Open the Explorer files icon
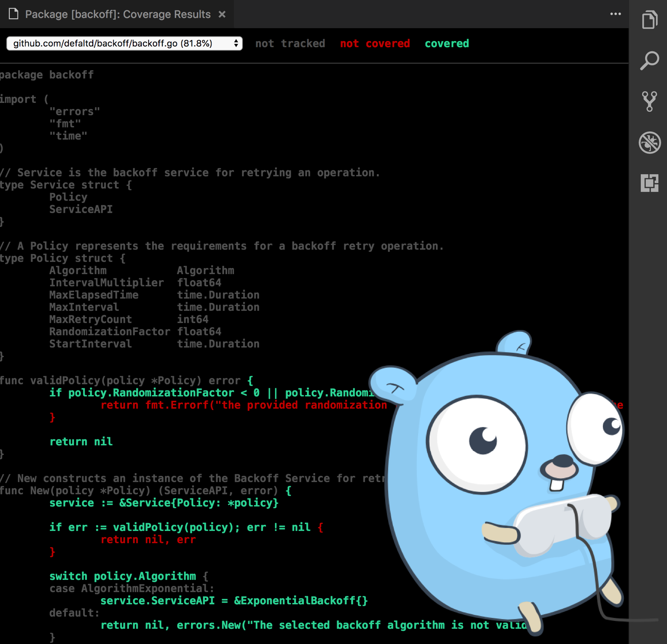 [x=649, y=20]
